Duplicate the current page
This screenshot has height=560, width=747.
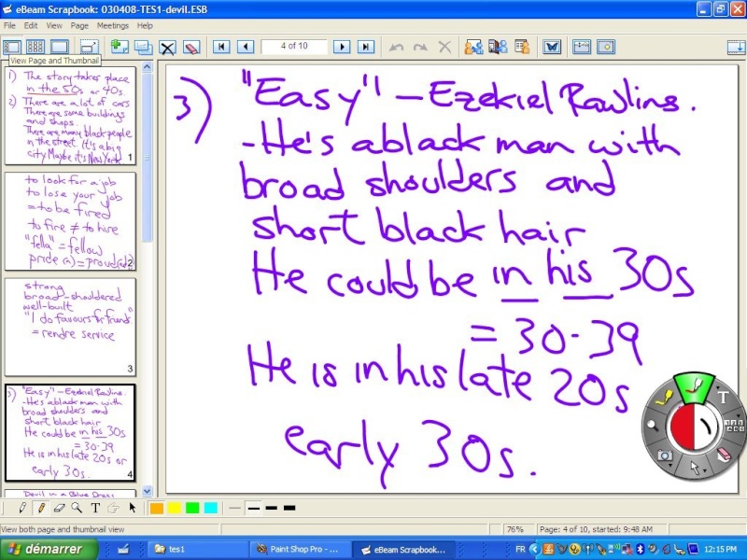(143, 47)
